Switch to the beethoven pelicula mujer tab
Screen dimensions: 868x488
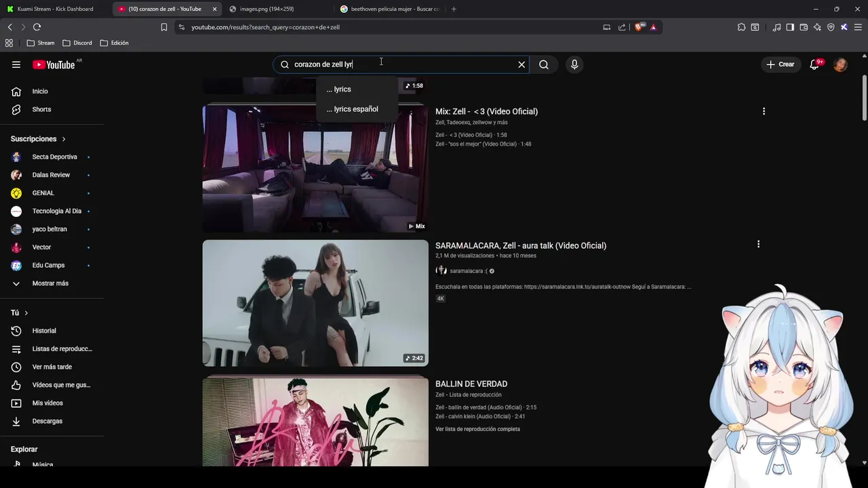click(x=390, y=9)
